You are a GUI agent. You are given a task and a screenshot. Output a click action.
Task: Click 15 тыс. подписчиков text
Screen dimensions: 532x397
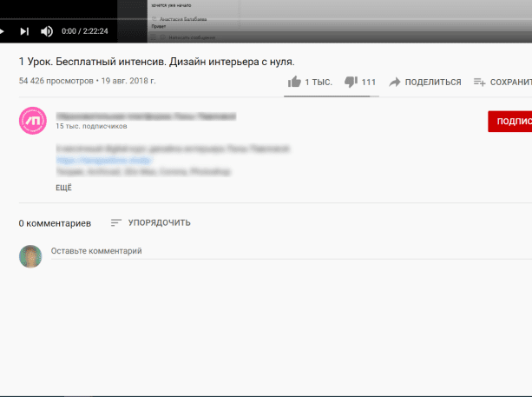pyautogui.click(x=91, y=126)
